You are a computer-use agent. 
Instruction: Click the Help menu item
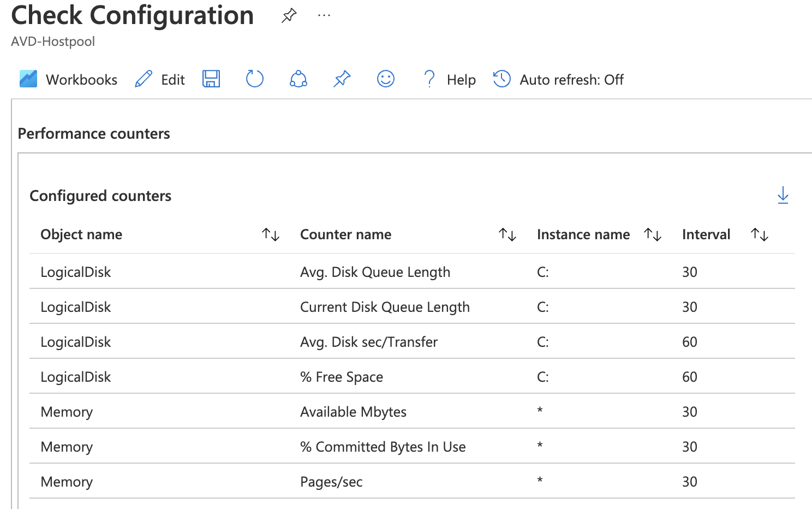pos(461,79)
